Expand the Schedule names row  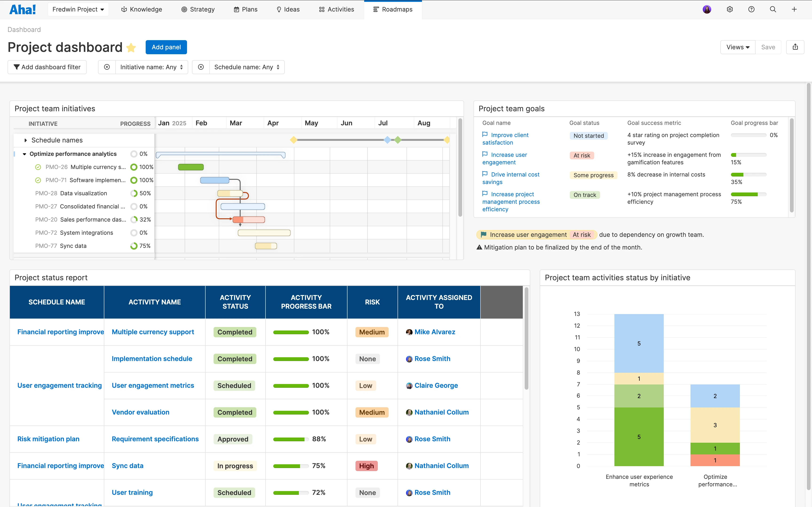point(26,140)
